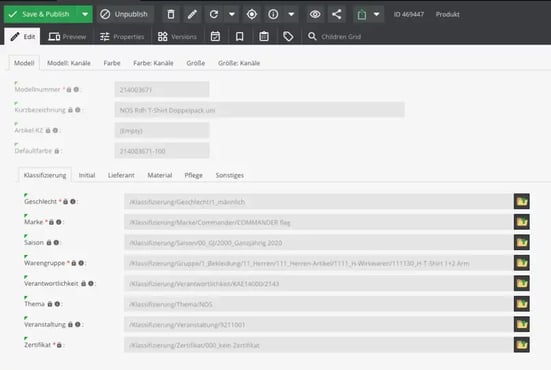The width and height of the screenshot is (551, 370).
Task: Expand the Save & Publish dropdown arrow
Action: (85, 14)
